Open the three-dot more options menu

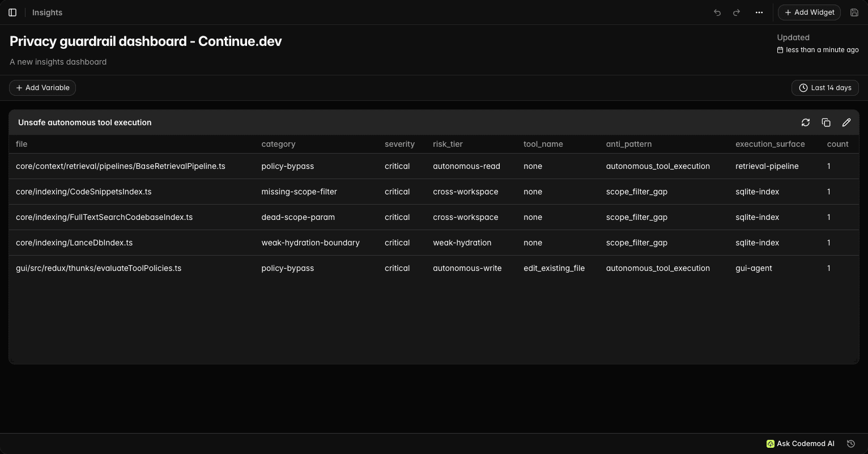click(759, 12)
